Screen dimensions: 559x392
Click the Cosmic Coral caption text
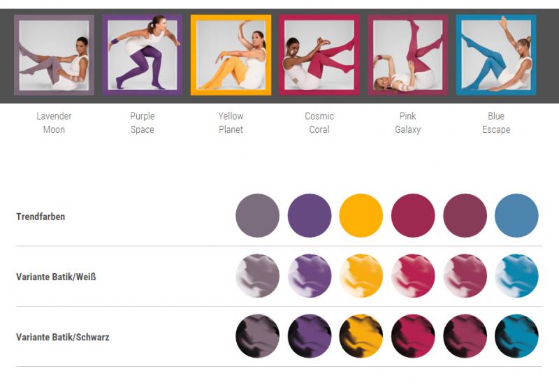(319, 122)
